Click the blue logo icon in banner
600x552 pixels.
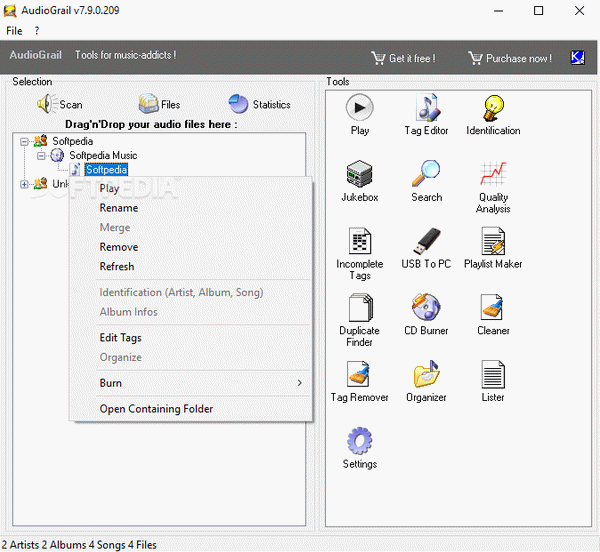point(577,58)
